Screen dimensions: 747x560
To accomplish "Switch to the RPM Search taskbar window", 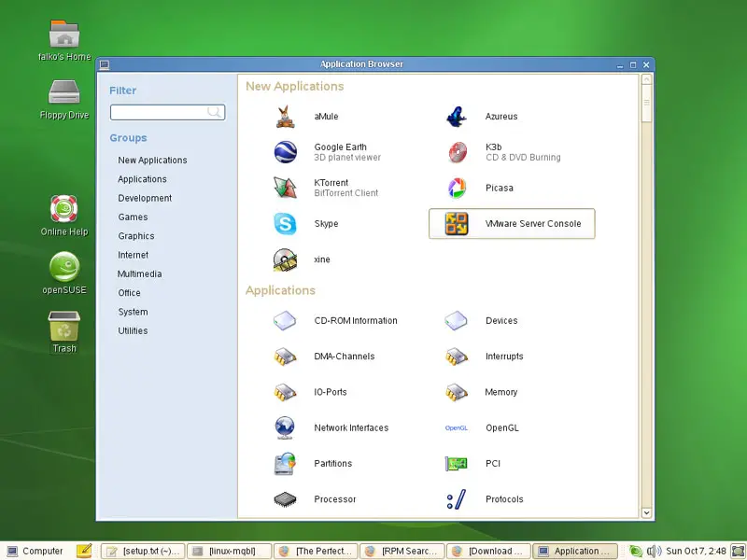I will pyautogui.click(x=402, y=551).
